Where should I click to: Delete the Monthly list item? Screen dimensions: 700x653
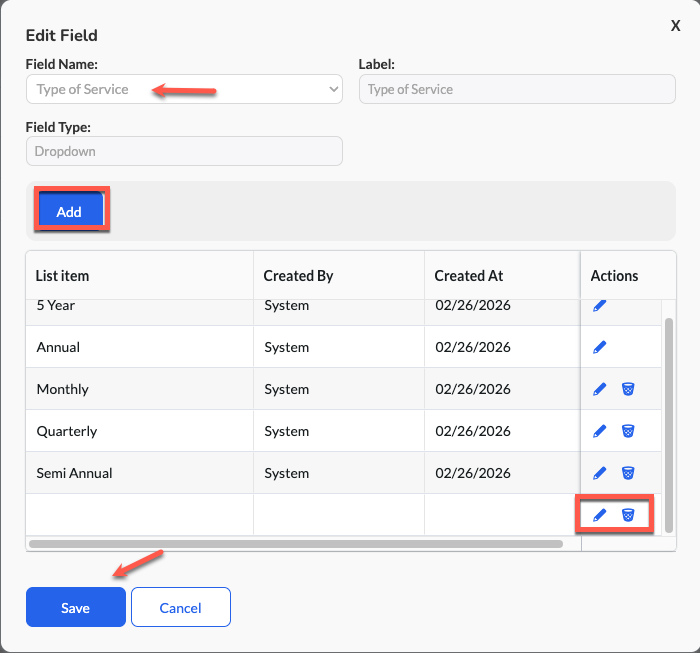coord(628,389)
